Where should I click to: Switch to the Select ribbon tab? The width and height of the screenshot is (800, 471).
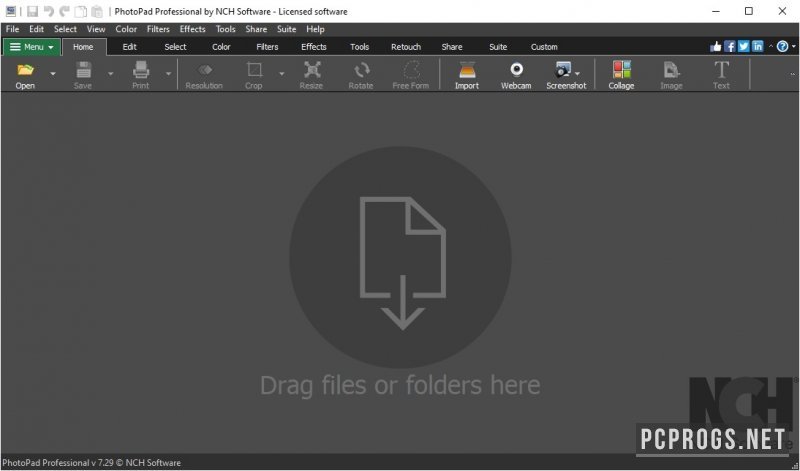(176, 47)
